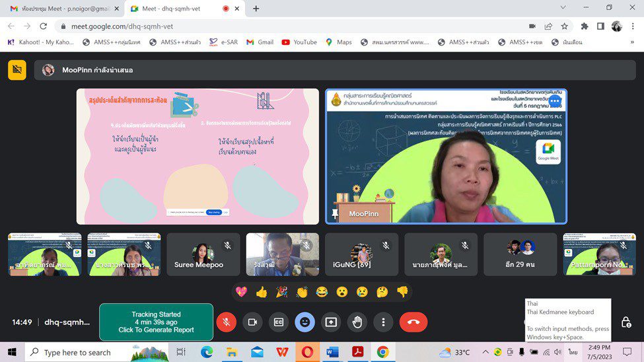Open the Thai input language indicator

[573, 352]
